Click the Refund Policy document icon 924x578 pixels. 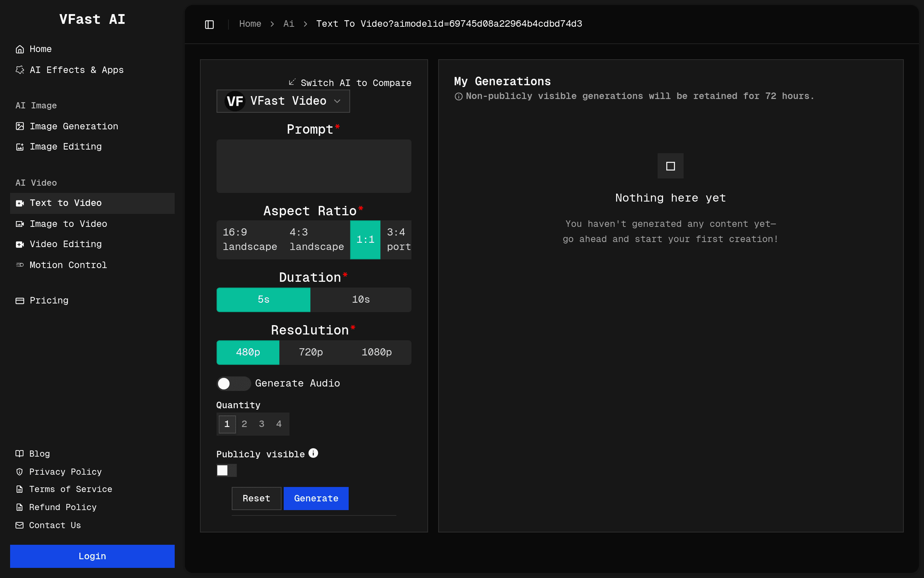(19, 507)
